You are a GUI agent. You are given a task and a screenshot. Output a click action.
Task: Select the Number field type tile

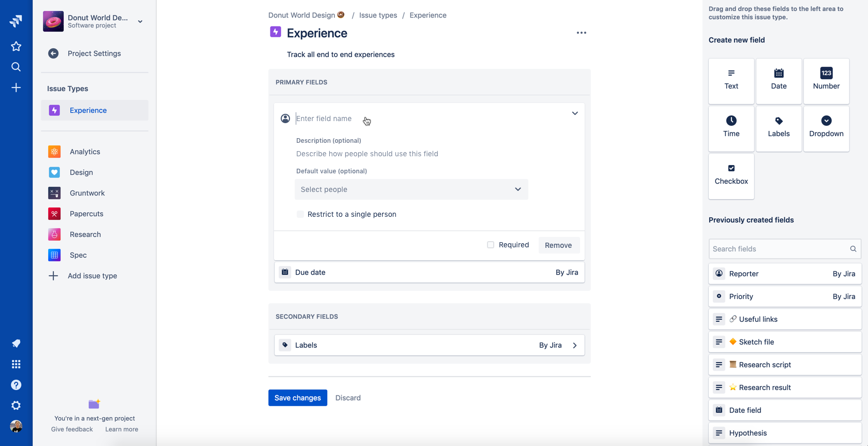coord(826,81)
